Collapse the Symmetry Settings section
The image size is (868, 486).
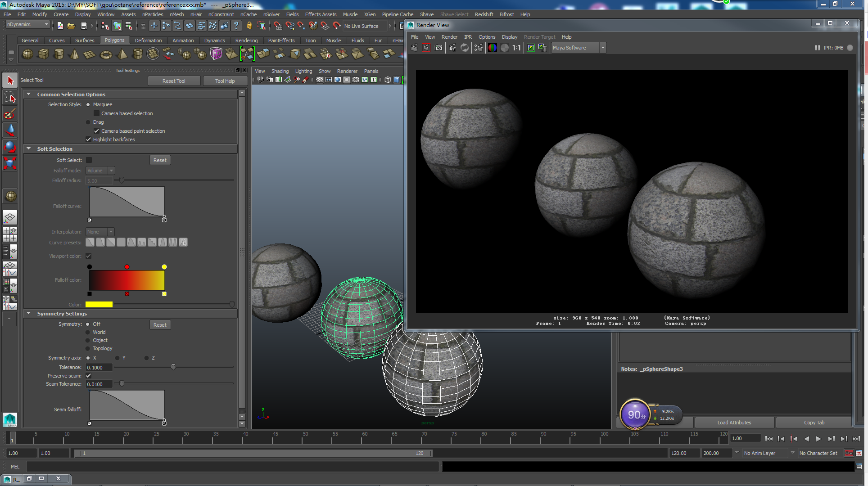pos(29,314)
